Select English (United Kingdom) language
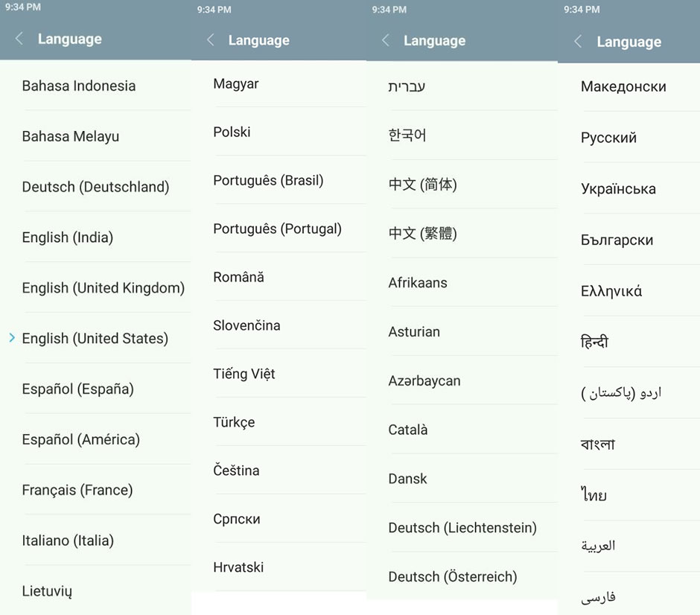Image resolution: width=700 pixels, height=615 pixels. (x=103, y=288)
